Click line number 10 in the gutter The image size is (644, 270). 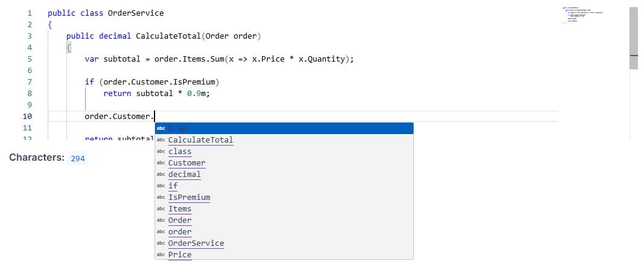[x=28, y=117]
